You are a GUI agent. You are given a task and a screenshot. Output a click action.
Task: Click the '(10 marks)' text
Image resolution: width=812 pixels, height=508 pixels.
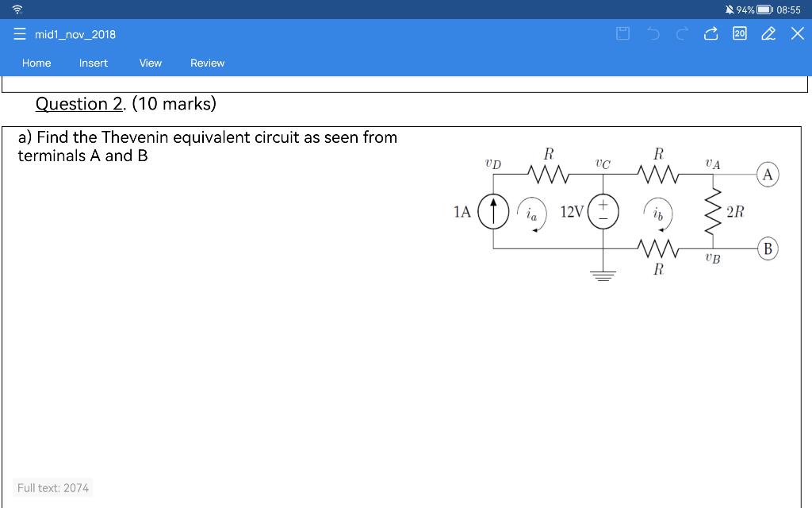click(174, 104)
